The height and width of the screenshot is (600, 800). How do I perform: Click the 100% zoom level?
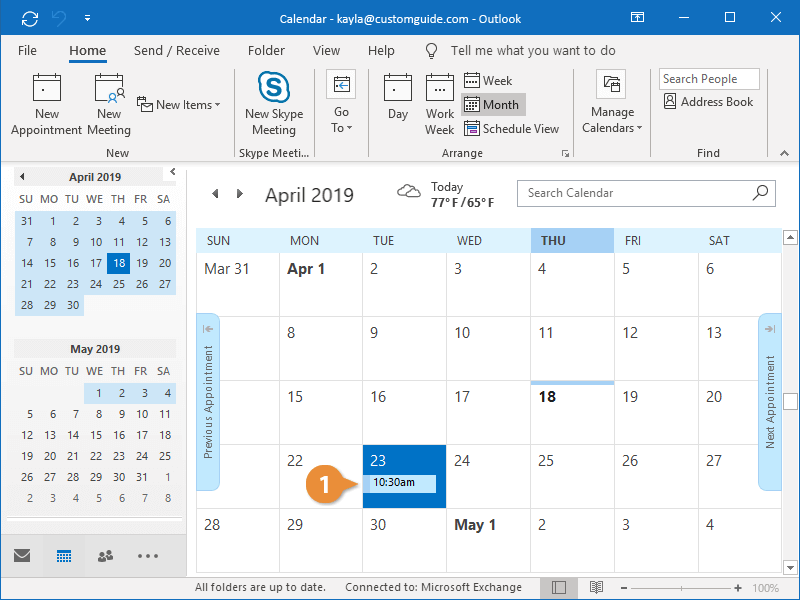tap(765, 588)
